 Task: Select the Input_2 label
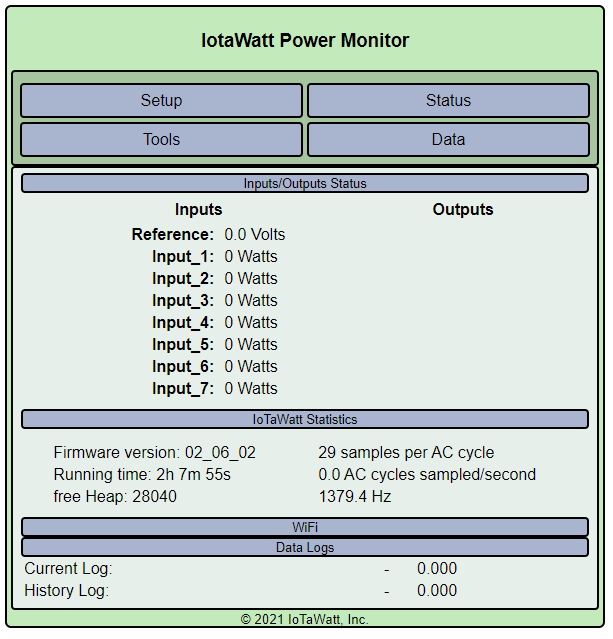pyautogui.click(x=183, y=279)
